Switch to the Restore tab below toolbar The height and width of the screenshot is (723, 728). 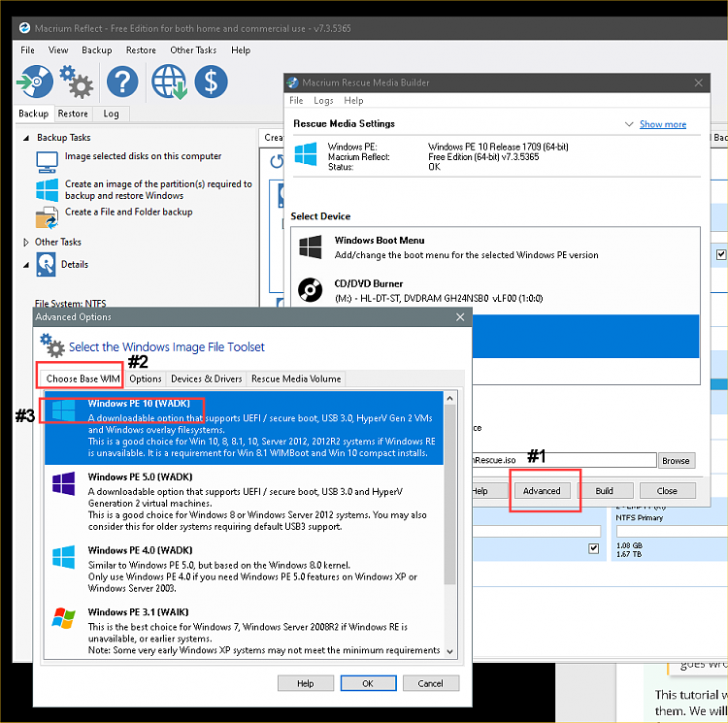(73, 114)
